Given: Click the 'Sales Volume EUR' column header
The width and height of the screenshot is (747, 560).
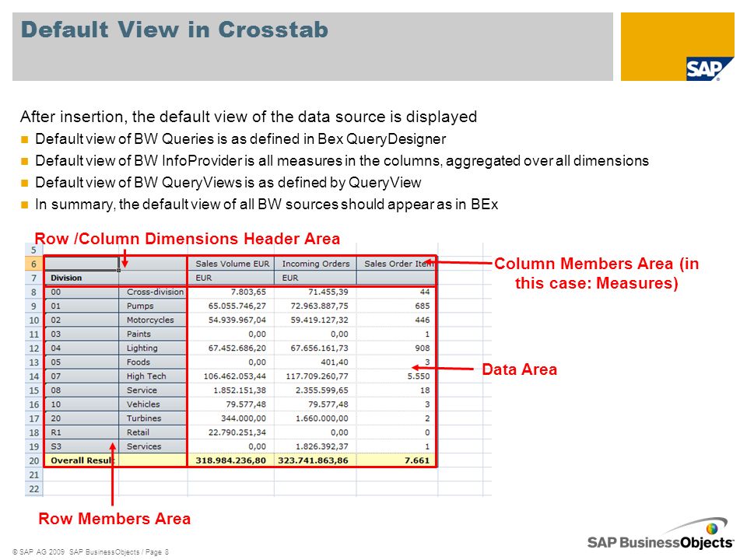Looking at the screenshot, I should click(233, 264).
